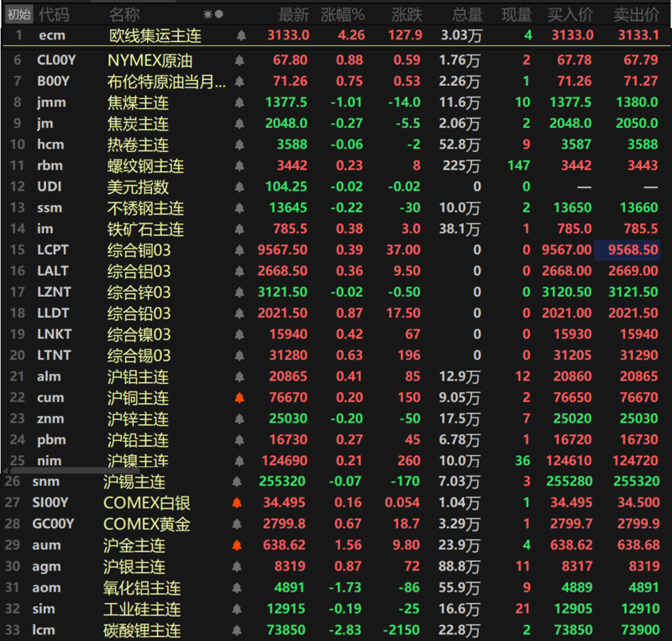Click the orange alert bell for 沪铜主连

point(241,397)
